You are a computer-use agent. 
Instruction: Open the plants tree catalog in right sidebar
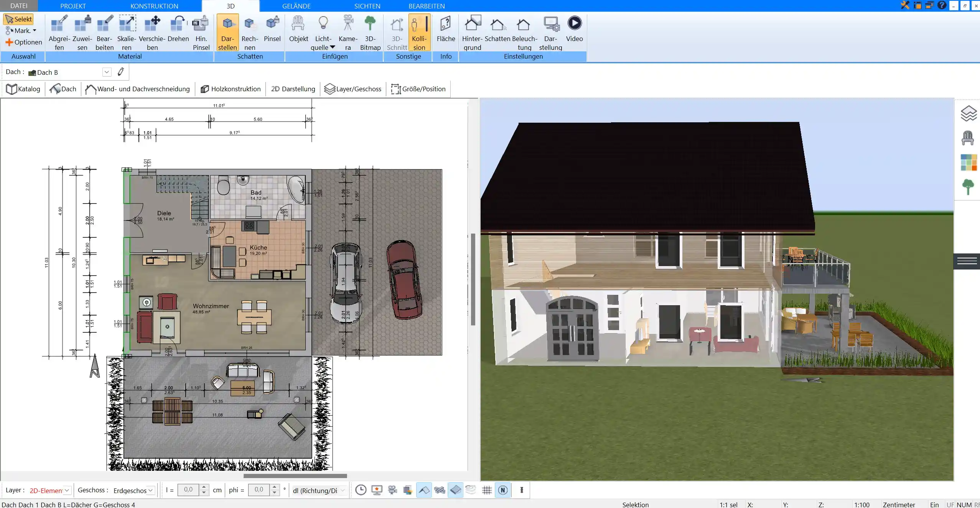pyautogui.click(x=968, y=187)
